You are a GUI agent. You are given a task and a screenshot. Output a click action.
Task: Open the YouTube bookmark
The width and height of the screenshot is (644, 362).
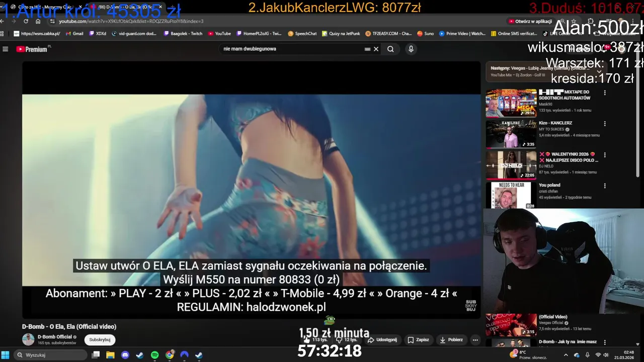[219, 34]
